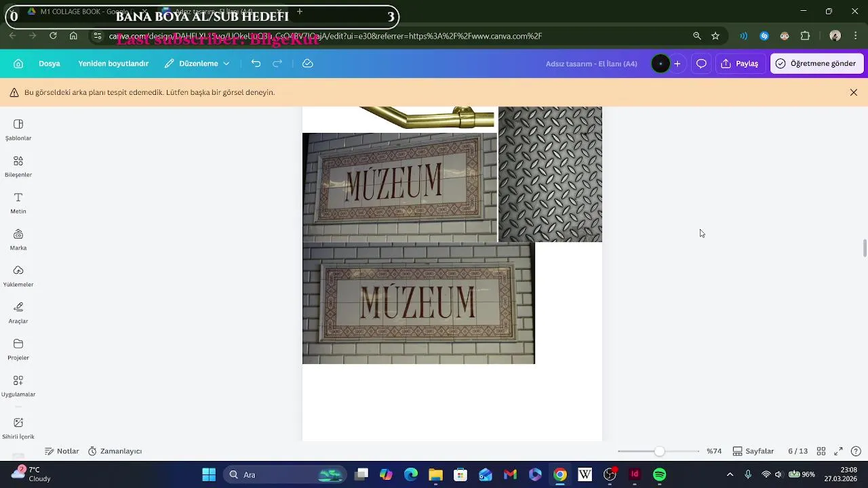868x488 pixels.
Task: Open the Şablonlar panel
Action: 18,130
